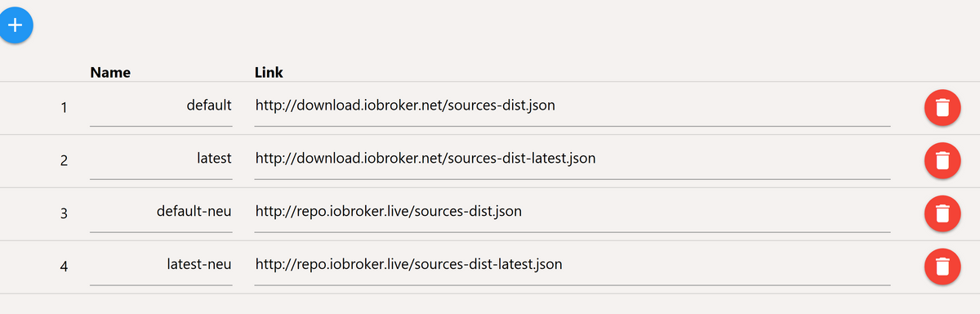Remove the latest-neu repository
Screen dimensions: 980x314
942,267
